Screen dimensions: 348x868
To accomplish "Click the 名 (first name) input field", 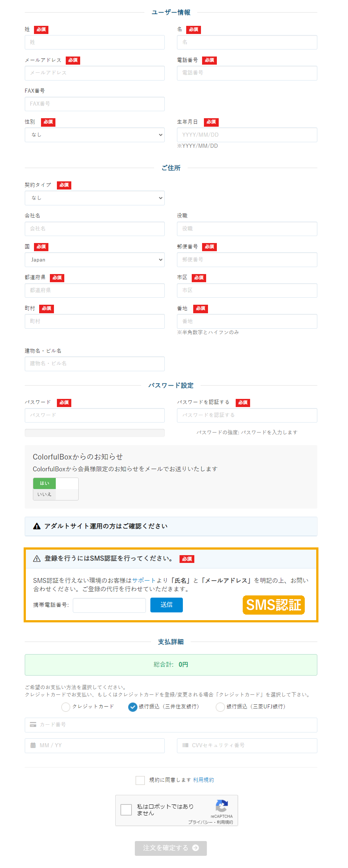I will 247,42.
